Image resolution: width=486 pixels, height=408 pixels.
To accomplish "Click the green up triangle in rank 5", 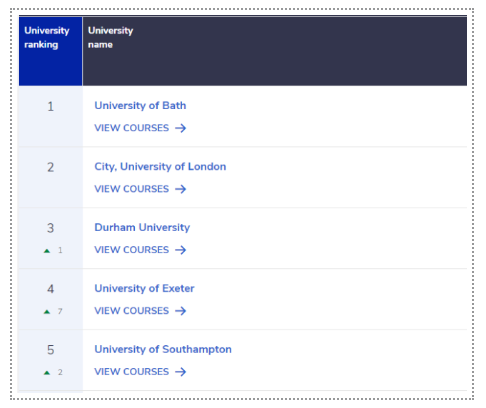I will (47, 373).
